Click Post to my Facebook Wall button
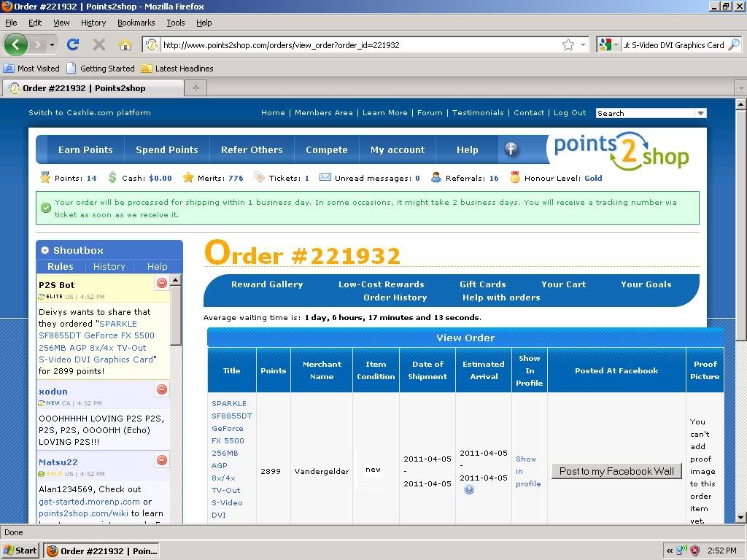 coord(616,472)
